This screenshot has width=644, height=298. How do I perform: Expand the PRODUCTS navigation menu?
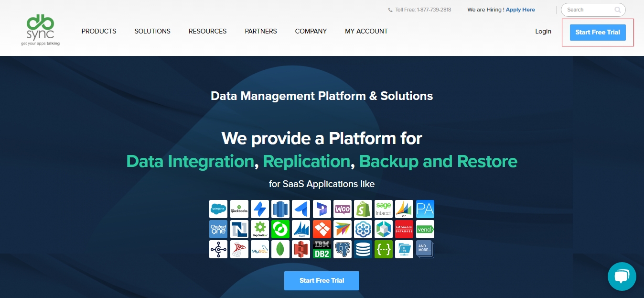point(99,31)
